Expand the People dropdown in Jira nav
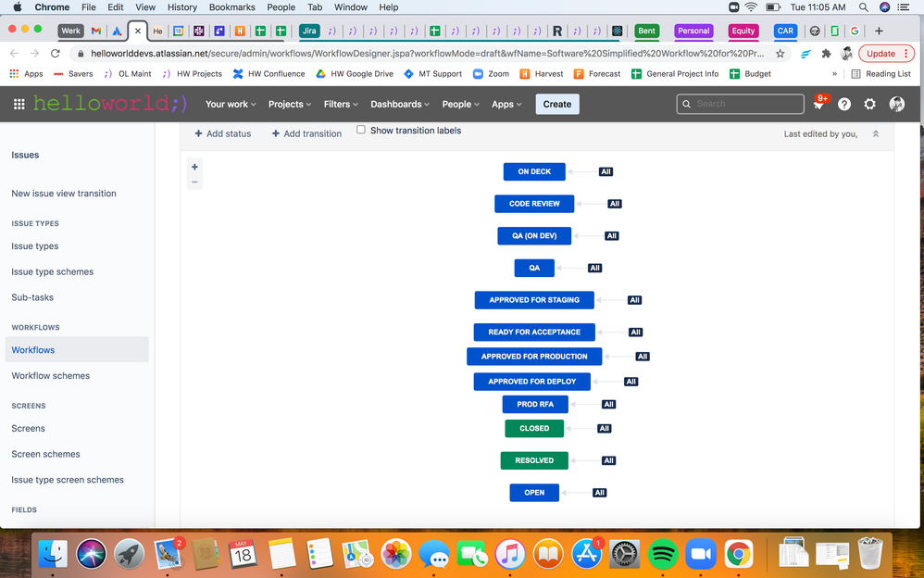Viewport: 924px width, 578px height. (x=461, y=104)
